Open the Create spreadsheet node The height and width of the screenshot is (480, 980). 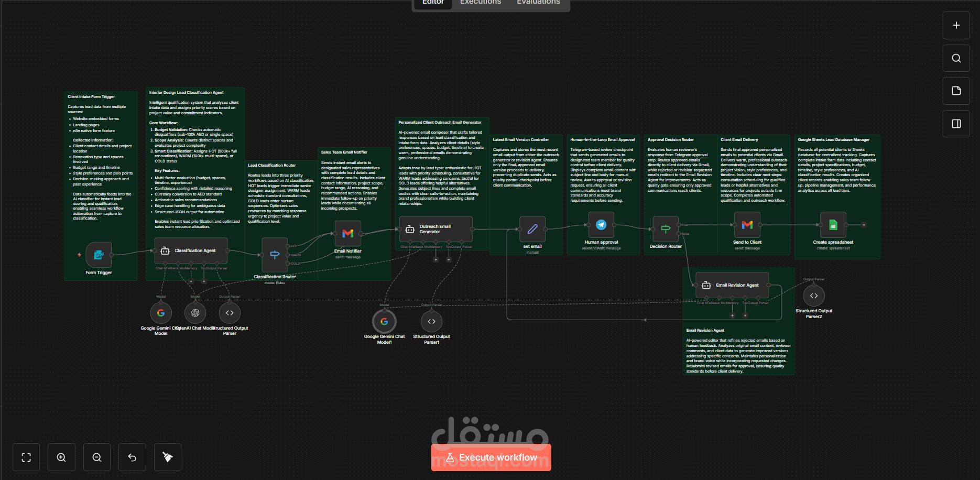(x=833, y=225)
